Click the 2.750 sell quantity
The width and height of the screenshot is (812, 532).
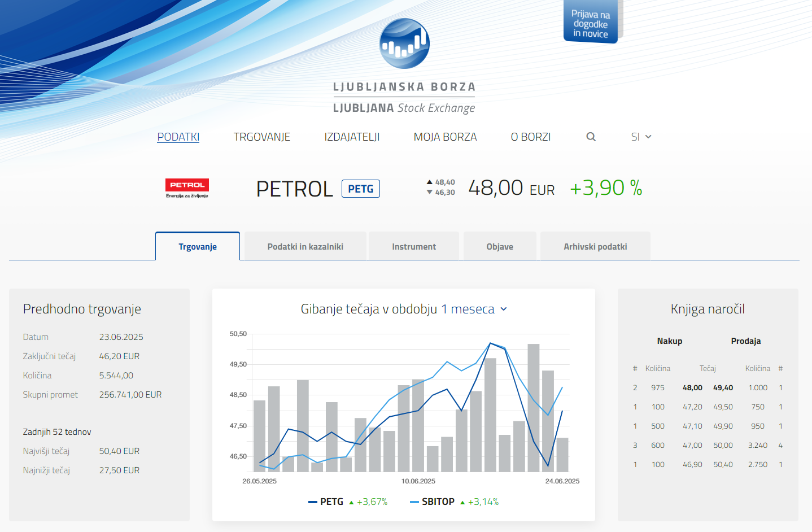(758, 464)
